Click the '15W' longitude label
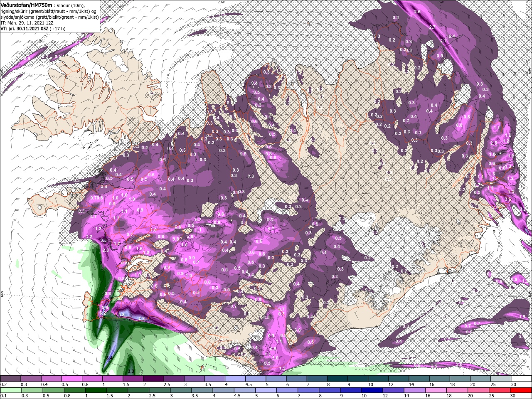532x399 pixels. click(440, 2)
